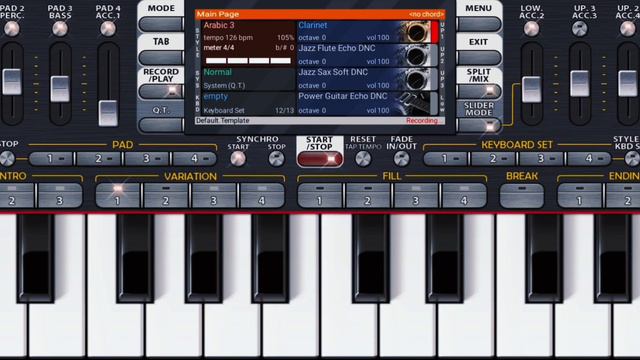The height and width of the screenshot is (360, 640).
Task: Toggle the RECORD/PLAY button
Action: click(x=161, y=91)
